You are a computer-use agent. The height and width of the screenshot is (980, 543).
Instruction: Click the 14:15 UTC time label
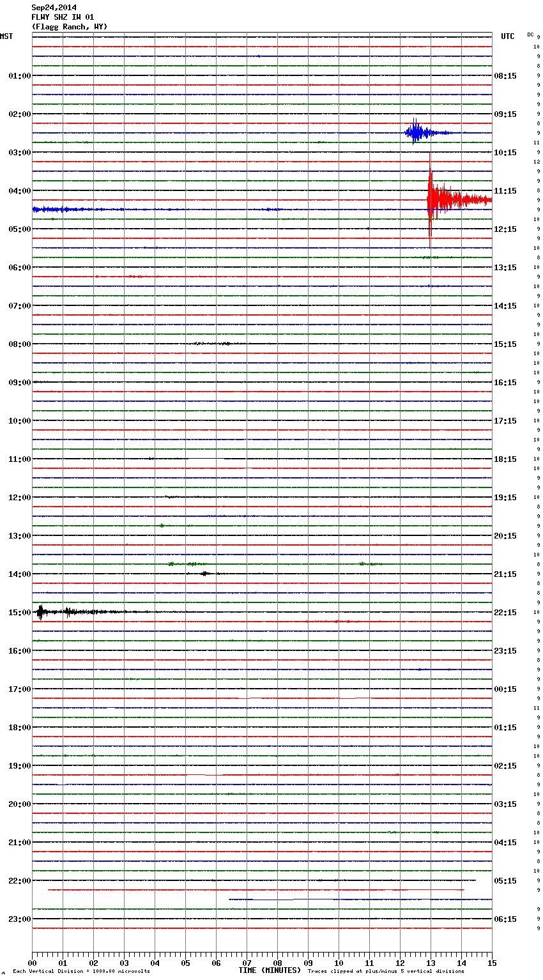tap(505, 306)
